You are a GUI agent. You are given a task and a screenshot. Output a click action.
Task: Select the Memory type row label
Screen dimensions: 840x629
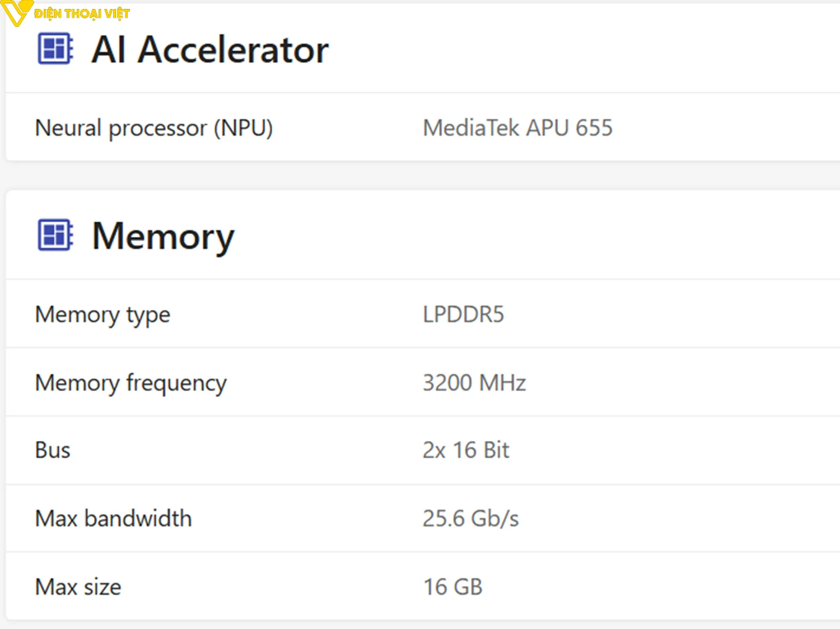click(102, 314)
